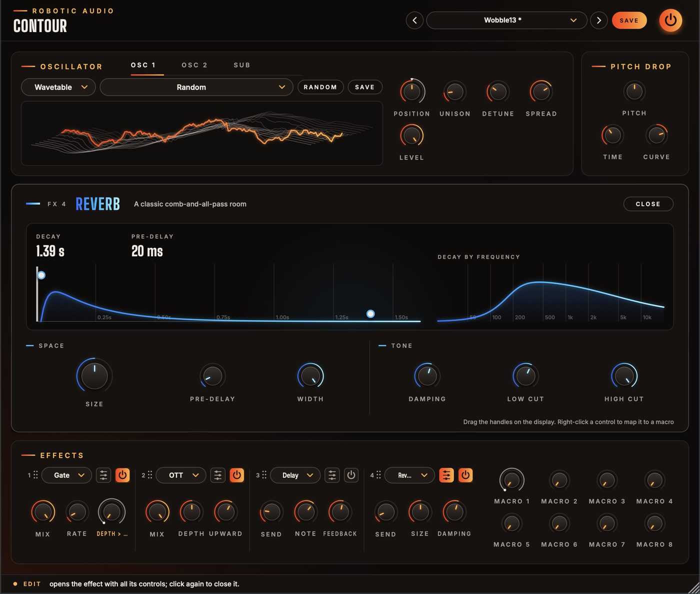Disable the Reverb effect power toggle
The height and width of the screenshot is (594, 700).
[465, 475]
